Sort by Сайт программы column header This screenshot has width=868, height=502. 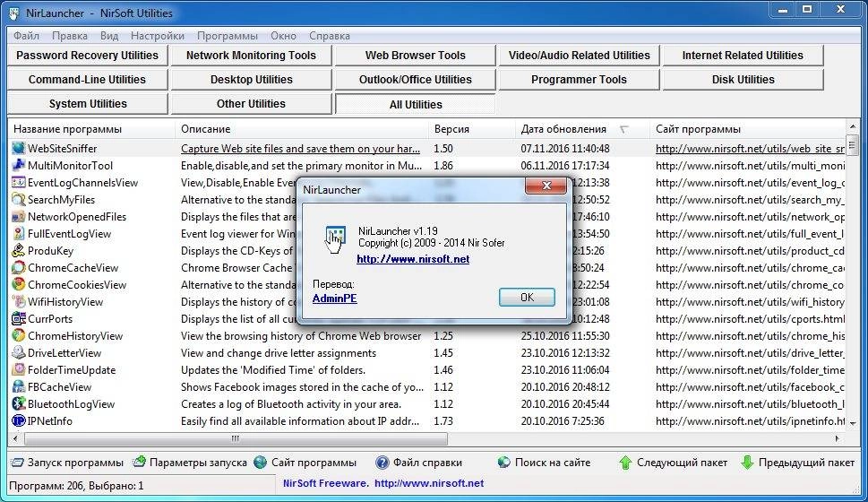(x=748, y=129)
